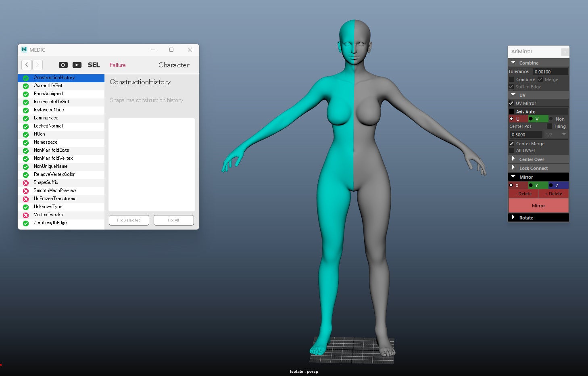Enable the Axis Auto checkbox
This screenshot has height=376, width=588.
[x=511, y=112]
